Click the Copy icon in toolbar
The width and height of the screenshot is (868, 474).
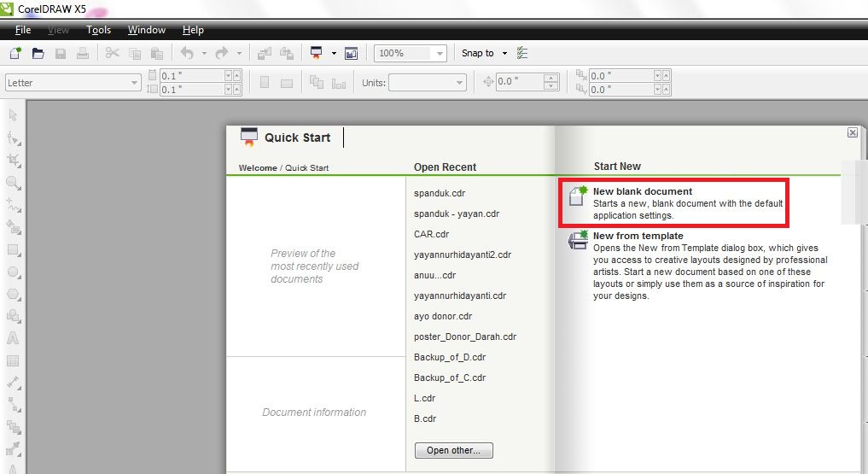pyautogui.click(x=135, y=53)
